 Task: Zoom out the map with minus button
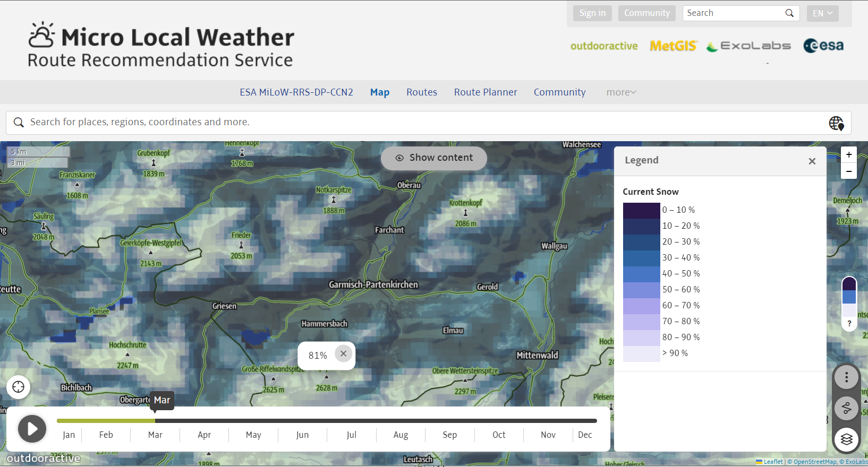point(849,171)
